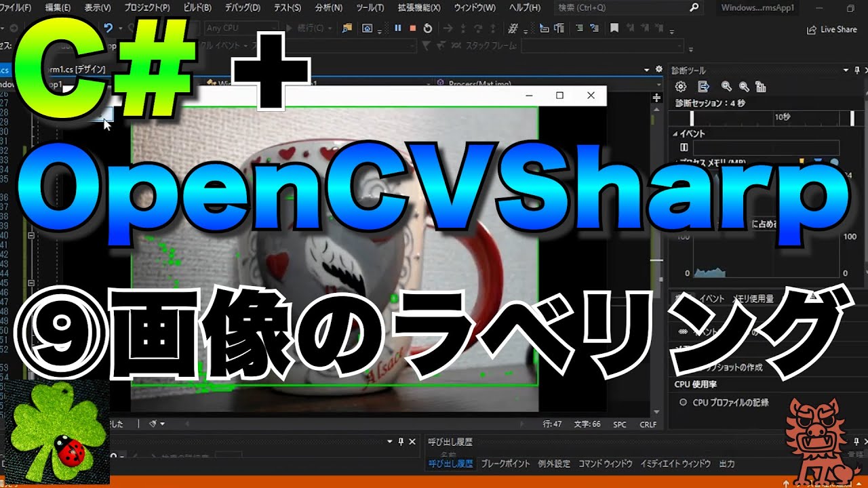
Task: Click the folder icon after the 続行 button
Action: pos(347,28)
